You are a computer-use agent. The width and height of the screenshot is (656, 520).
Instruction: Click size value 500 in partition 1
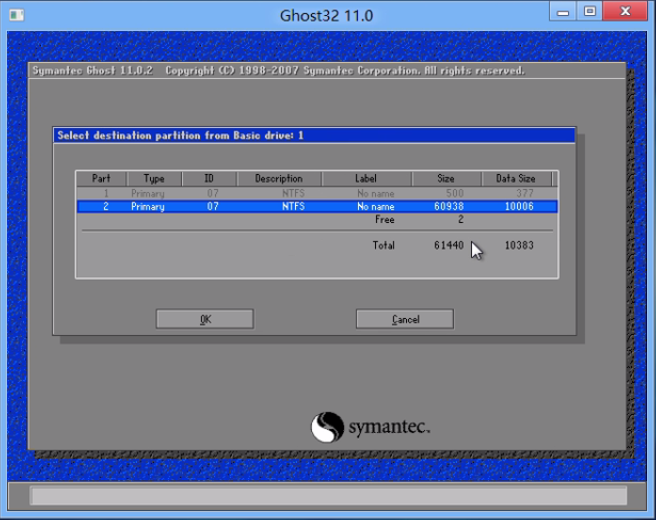(x=455, y=193)
